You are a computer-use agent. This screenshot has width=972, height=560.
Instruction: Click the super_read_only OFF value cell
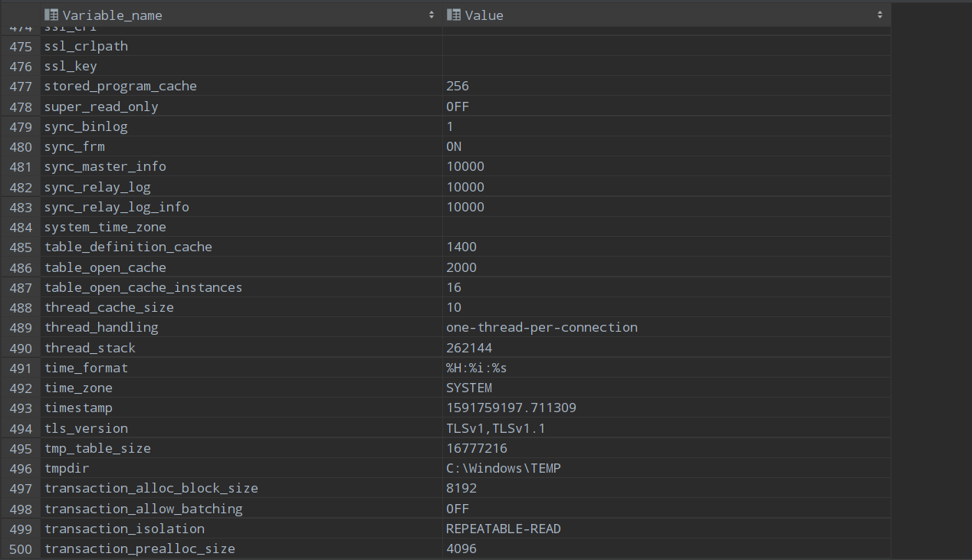458,106
